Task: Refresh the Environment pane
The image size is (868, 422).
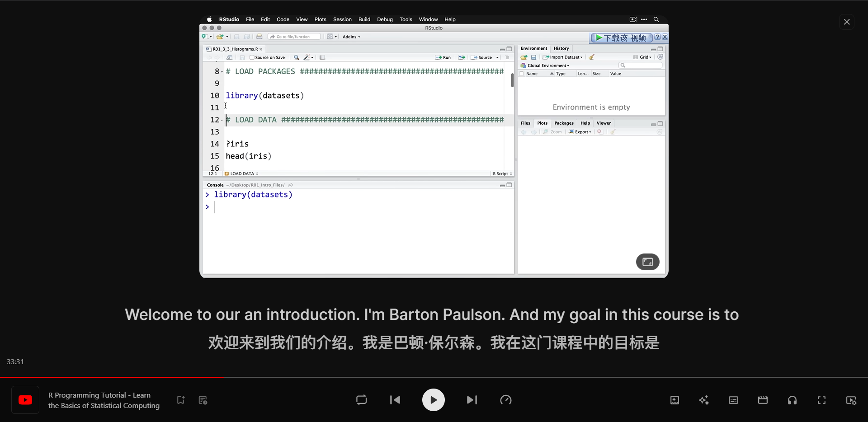Action: [660, 57]
